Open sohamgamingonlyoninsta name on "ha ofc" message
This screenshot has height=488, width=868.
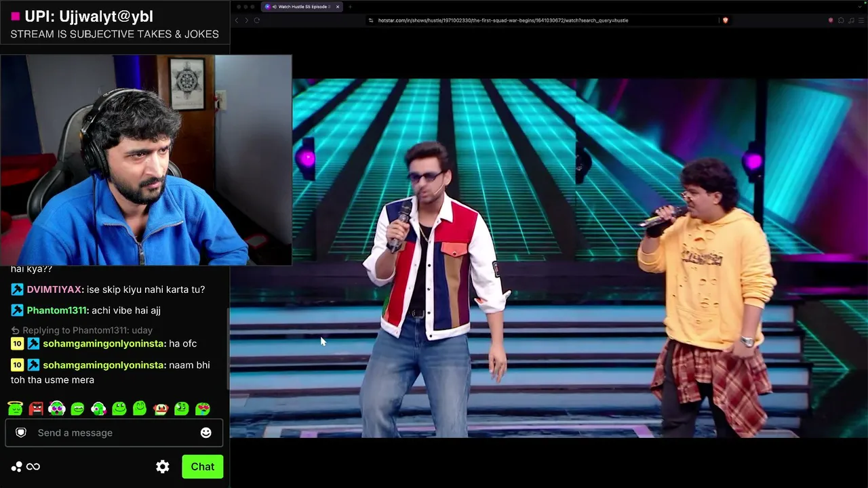point(104,344)
